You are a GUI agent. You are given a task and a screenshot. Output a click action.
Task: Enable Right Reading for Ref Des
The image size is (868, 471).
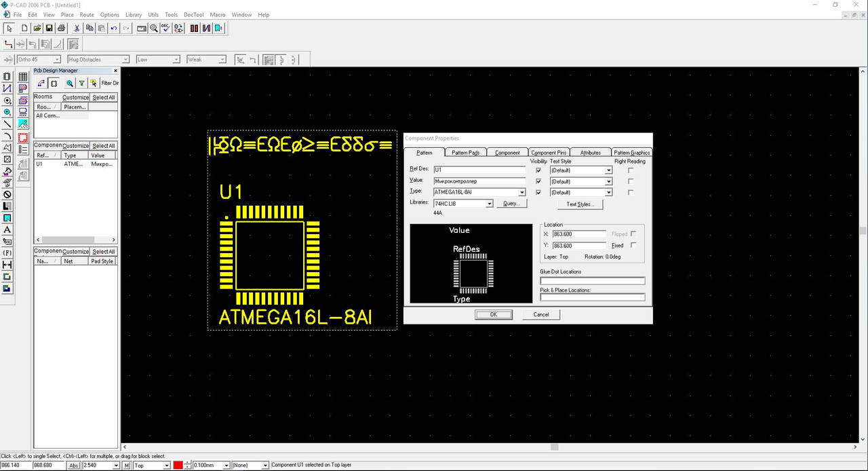point(631,170)
